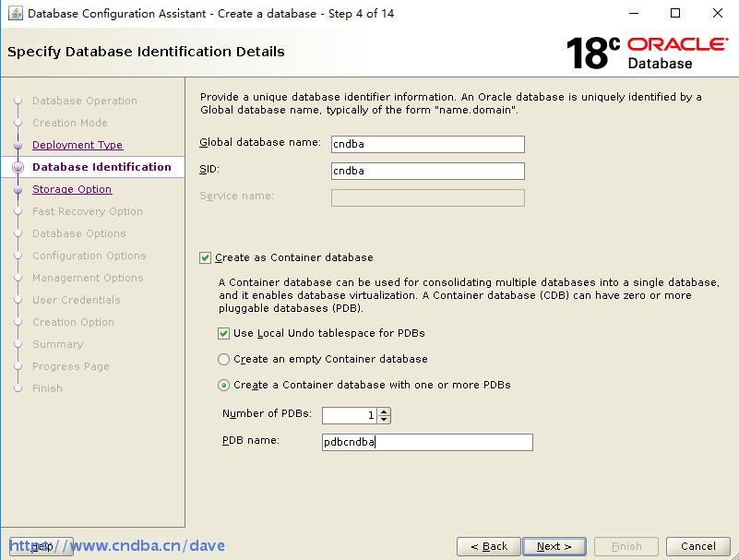Toggle Create as Container database checkbox
The image size is (739, 560).
(205, 257)
